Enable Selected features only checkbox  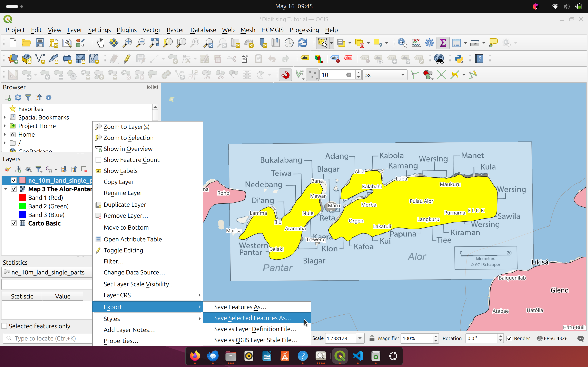pyautogui.click(x=4, y=326)
